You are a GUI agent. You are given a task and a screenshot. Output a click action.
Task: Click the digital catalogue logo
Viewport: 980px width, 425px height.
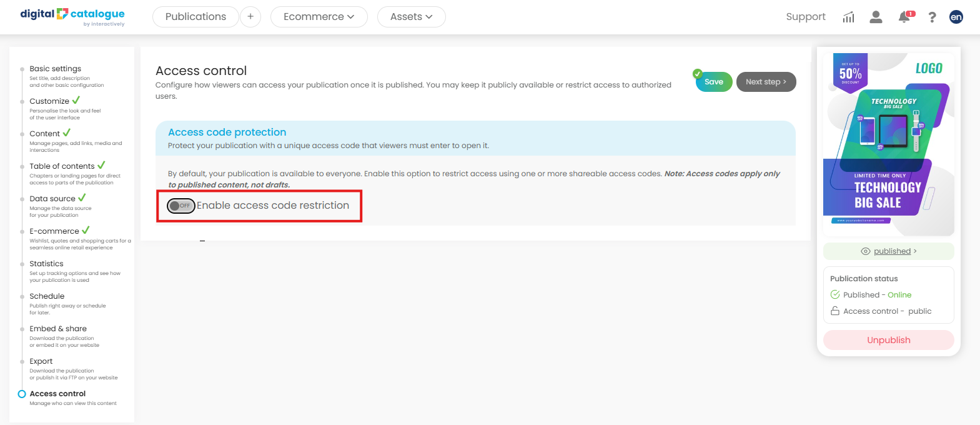pyautogui.click(x=72, y=16)
